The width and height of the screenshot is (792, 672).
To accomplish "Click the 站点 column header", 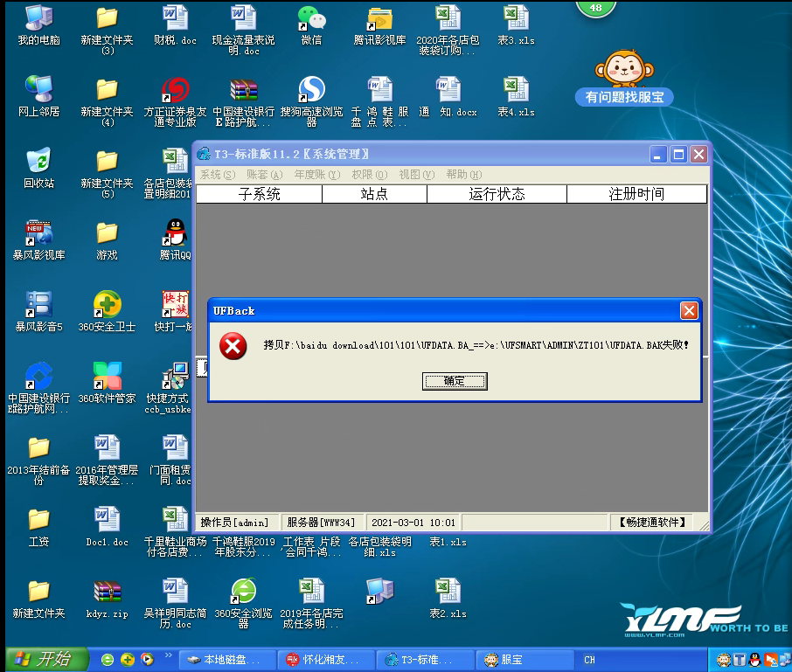I will tap(374, 194).
